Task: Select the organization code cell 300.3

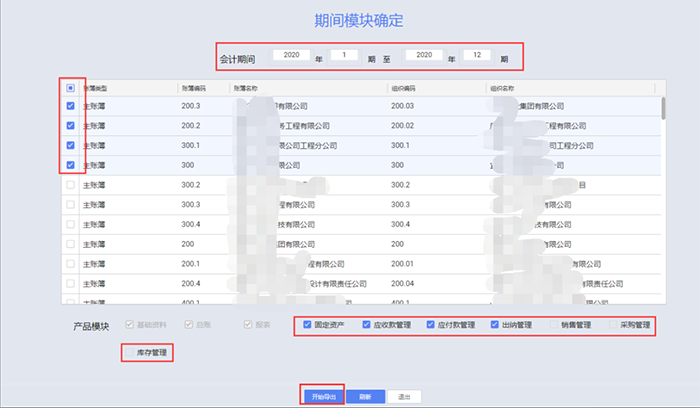Action: point(400,204)
